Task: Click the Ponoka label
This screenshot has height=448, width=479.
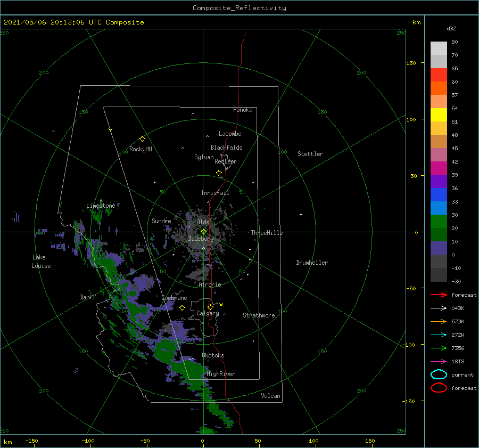Action: point(243,110)
